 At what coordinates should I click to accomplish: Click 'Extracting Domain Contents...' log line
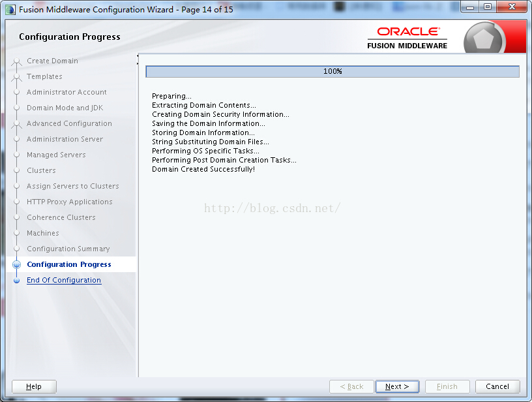pyautogui.click(x=204, y=105)
